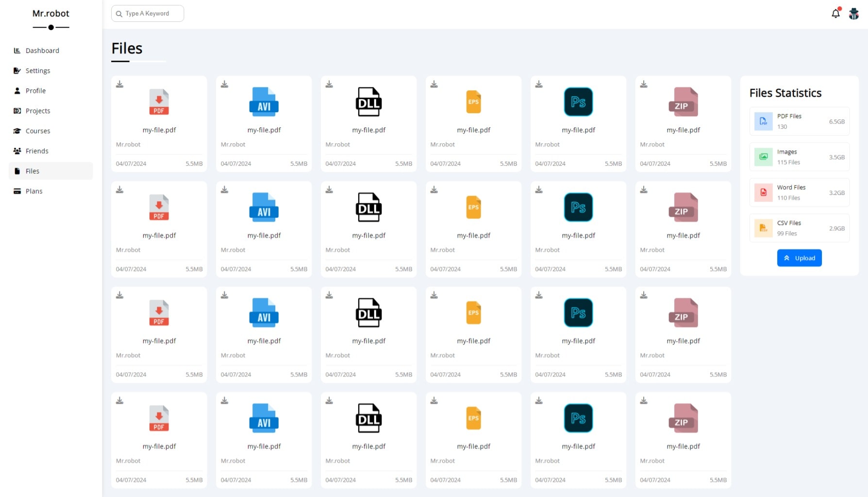
Task: Click the notification bell icon
Action: click(835, 14)
